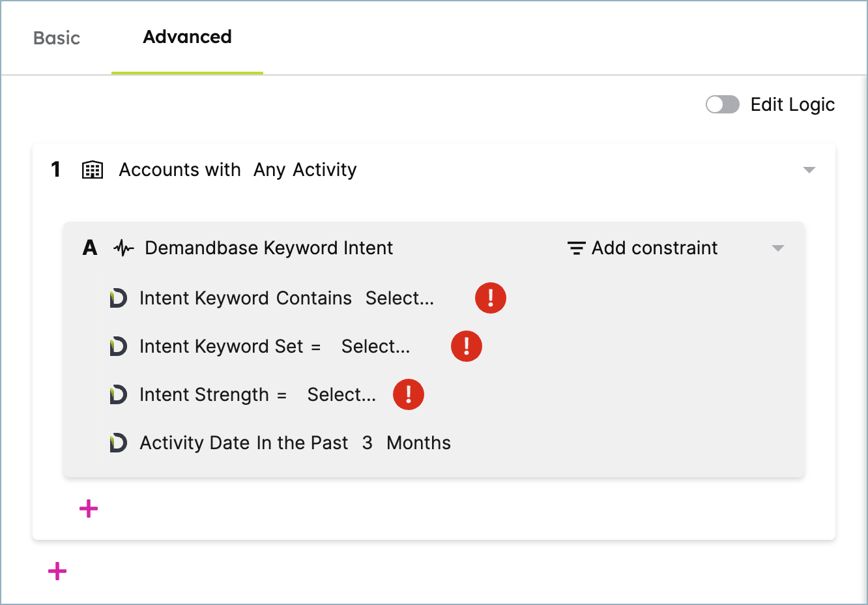
Task: Open the Intent Strength Select dropdown
Action: coord(341,394)
